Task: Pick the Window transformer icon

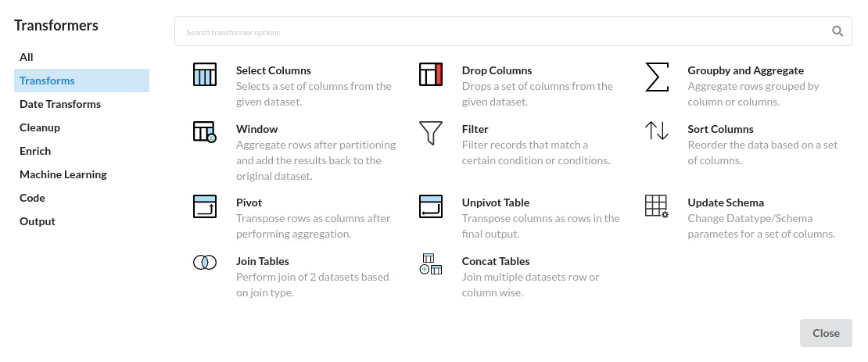Action: pos(205,132)
